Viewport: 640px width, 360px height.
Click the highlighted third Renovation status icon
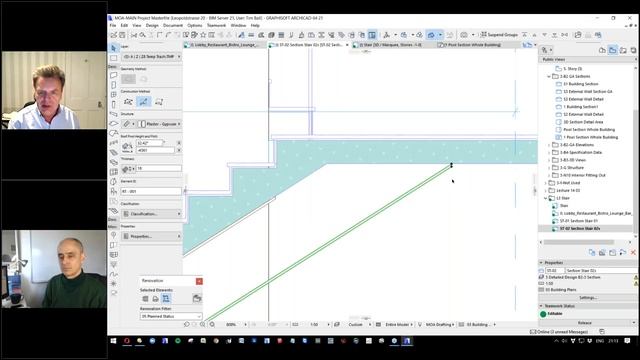(166, 299)
